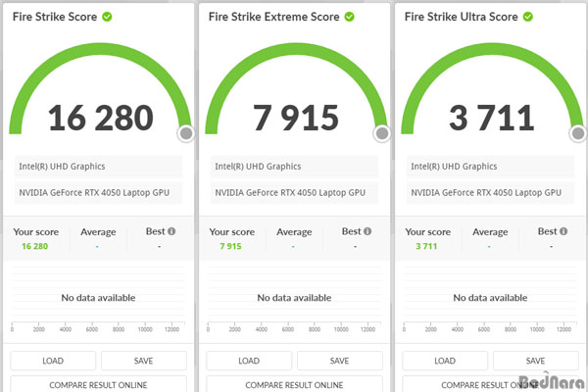Click the Average label in the Fire Strike panel

98,232
